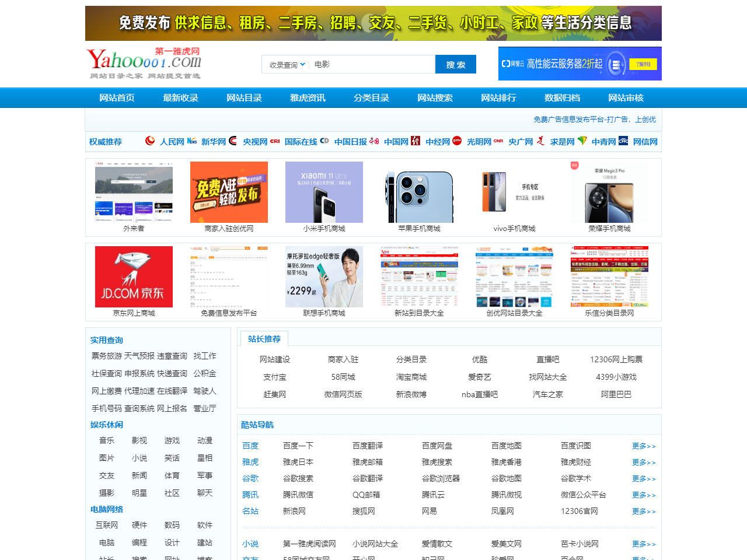Click the CD 中国日报 logo icon

(x=324, y=141)
